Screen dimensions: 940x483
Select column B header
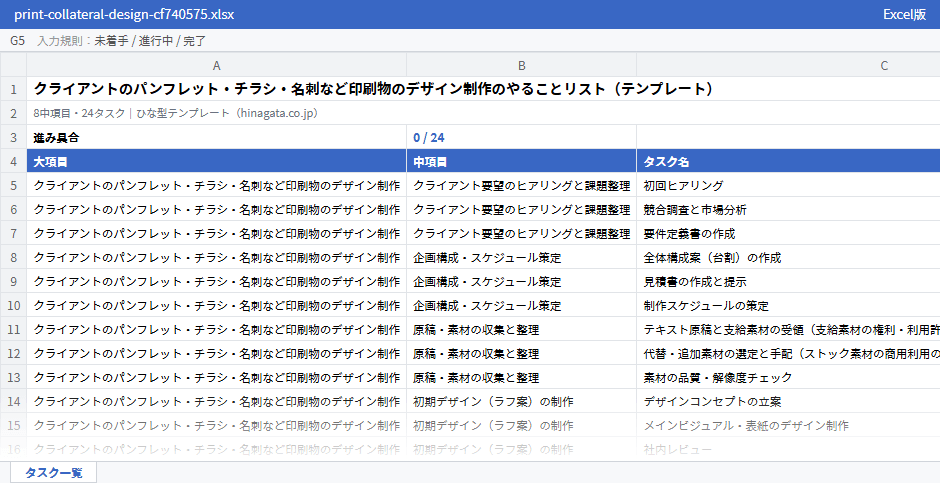click(x=522, y=65)
